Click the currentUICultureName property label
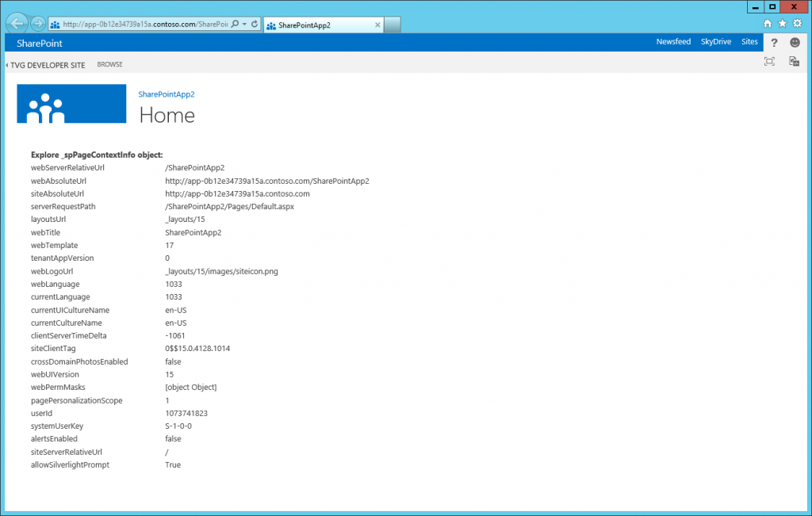Image resolution: width=812 pixels, height=516 pixels. [70, 310]
